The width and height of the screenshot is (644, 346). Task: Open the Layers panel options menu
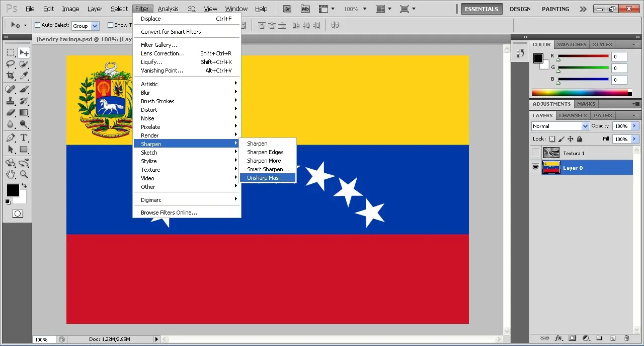pyautogui.click(x=636, y=115)
